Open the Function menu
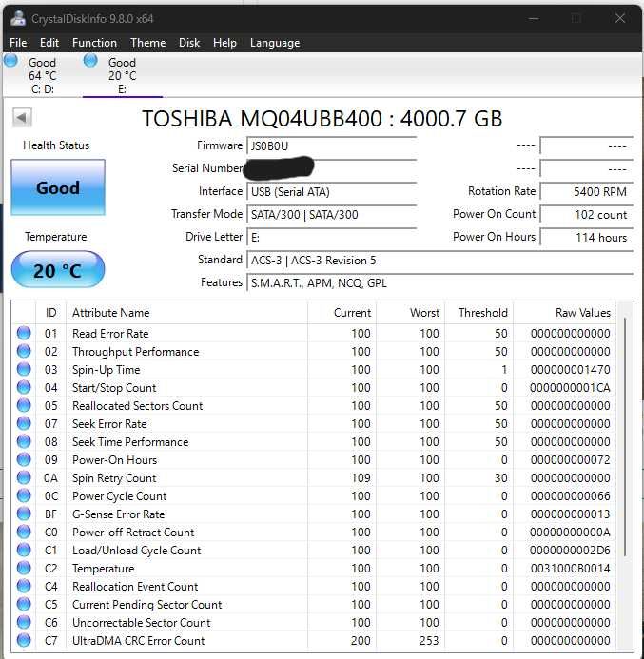 tap(94, 43)
